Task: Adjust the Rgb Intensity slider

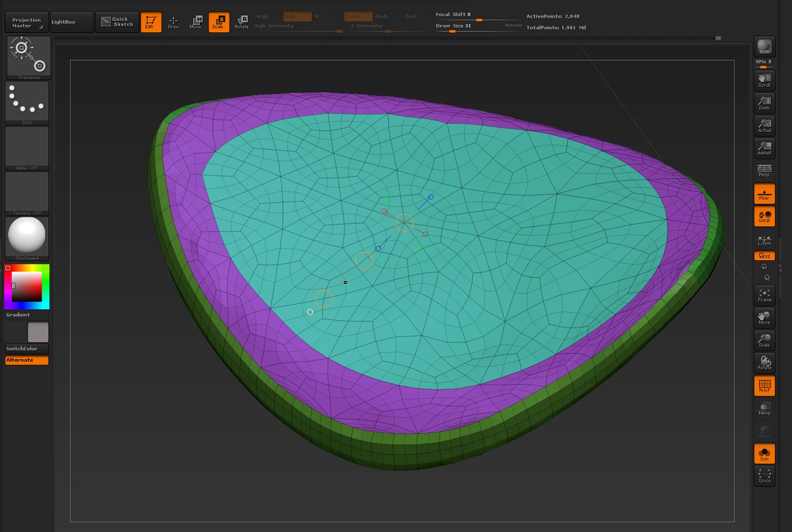Action: [299, 27]
